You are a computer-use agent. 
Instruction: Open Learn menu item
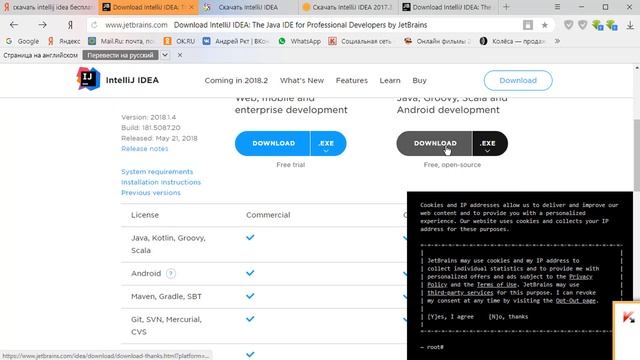[390, 80]
